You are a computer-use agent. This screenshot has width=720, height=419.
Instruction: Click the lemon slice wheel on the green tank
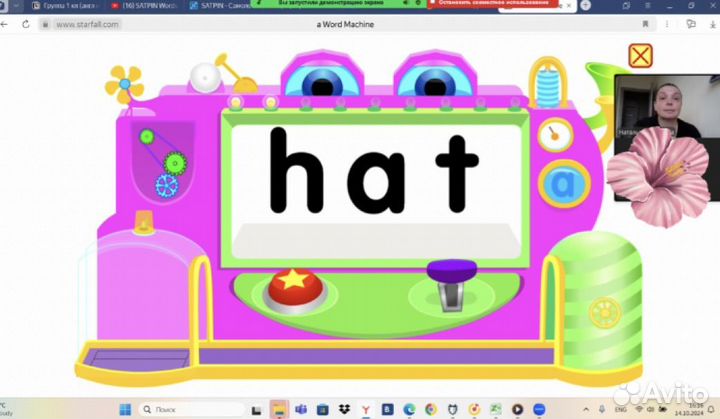pos(604,313)
